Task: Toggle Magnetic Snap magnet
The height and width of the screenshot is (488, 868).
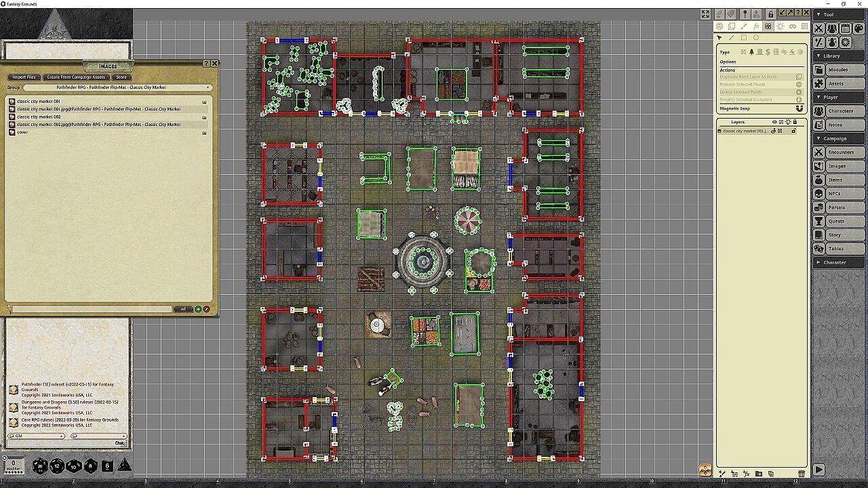Action: pos(799,108)
